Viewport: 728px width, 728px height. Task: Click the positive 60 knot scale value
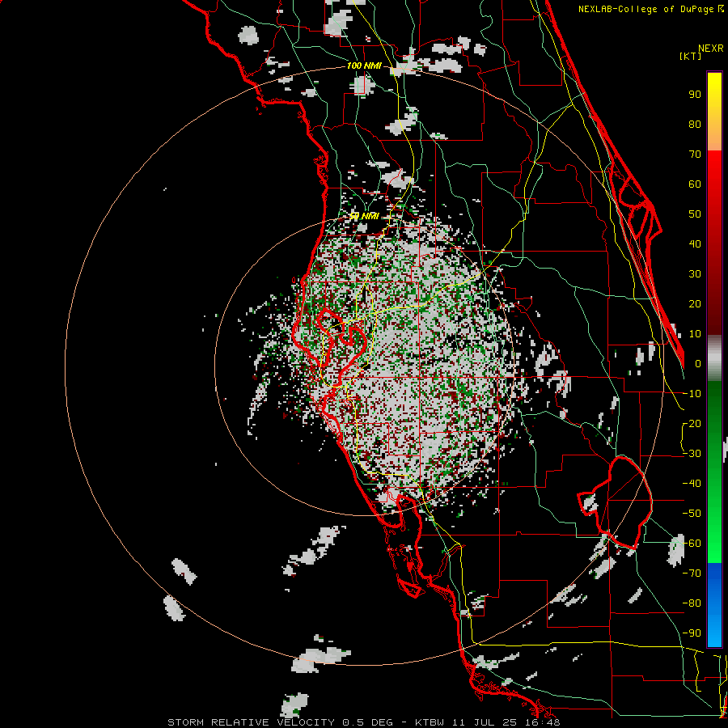[695, 184]
